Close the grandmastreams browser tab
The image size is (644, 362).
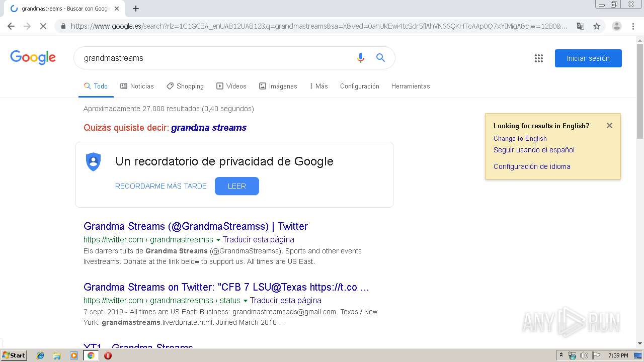117,9
